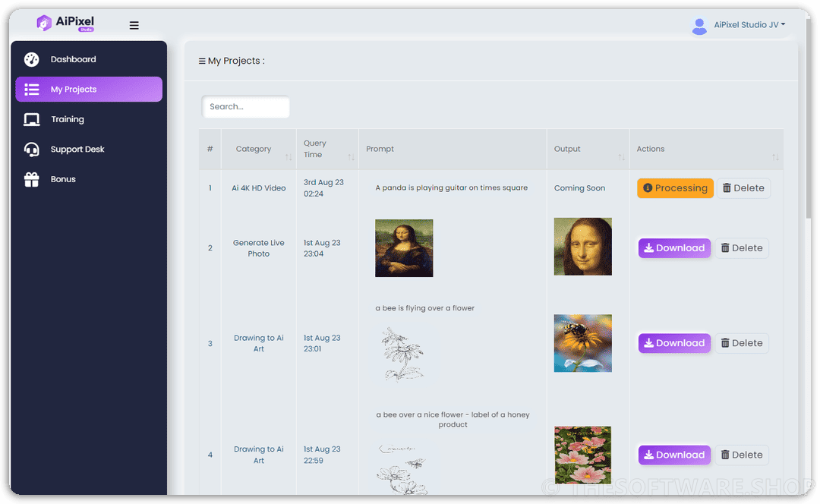Open the flower sketch prompt thumbnail in row 3

[402, 354]
